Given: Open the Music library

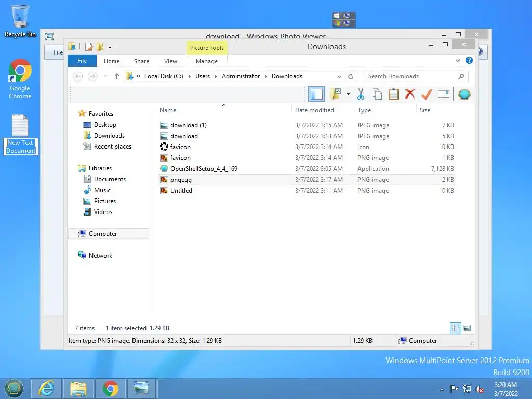Looking at the screenshot, I should coord(102,190).
